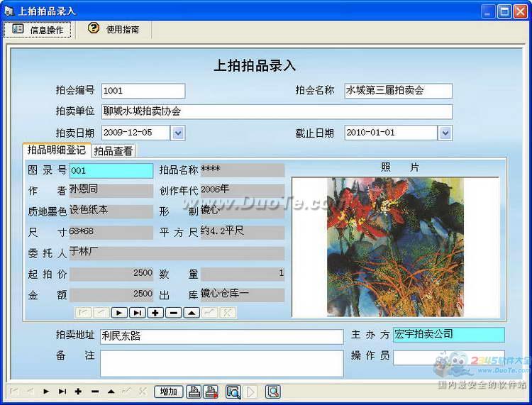Click the print preview magnifier icon
The image size is (532, 405).
coord(233,392)
